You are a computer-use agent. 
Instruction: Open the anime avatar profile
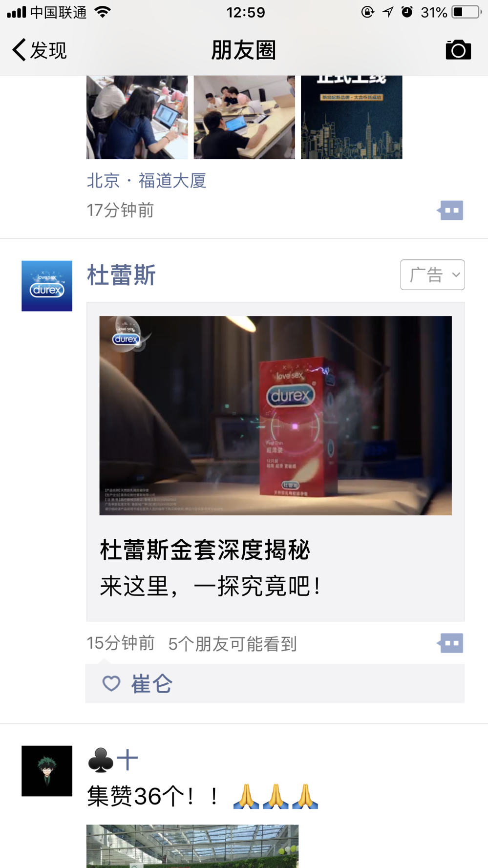click(47, 771)
